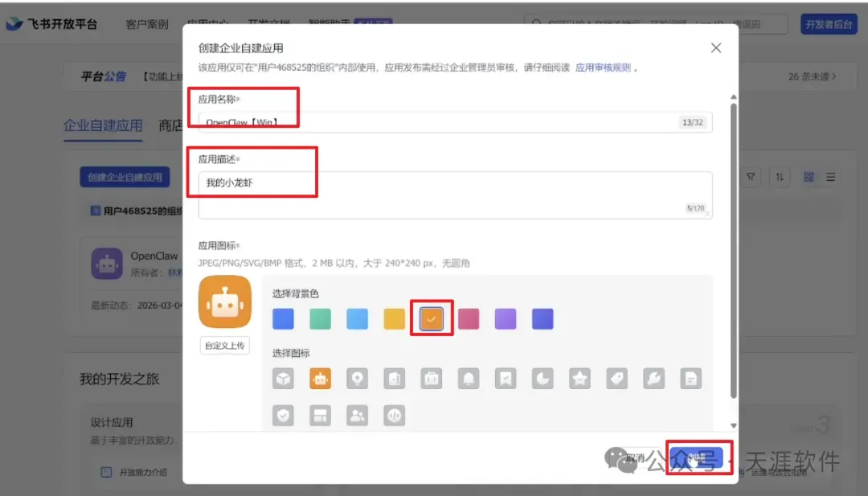
Task: Choose the star app icon
Action: tap(579, 379)
